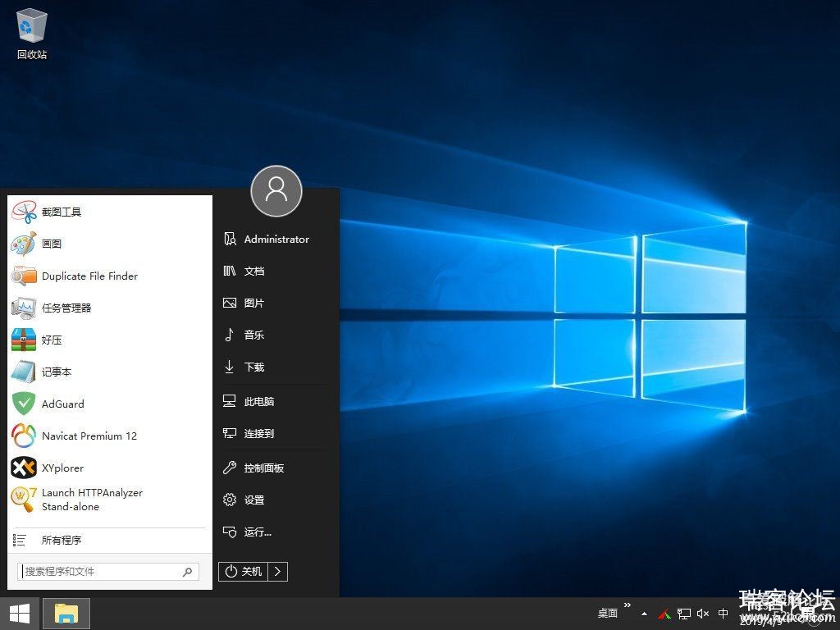Open Administrator user folder
The width and height of the screenshot is (840, 630).
click(x=274, y=239)
